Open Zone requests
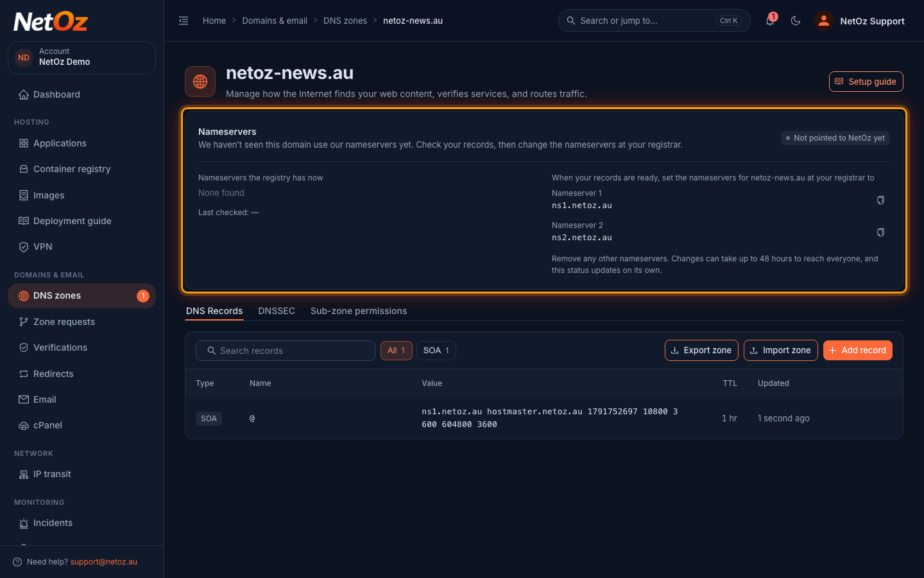Screen dimensions: 924x578 click(81, 322)
